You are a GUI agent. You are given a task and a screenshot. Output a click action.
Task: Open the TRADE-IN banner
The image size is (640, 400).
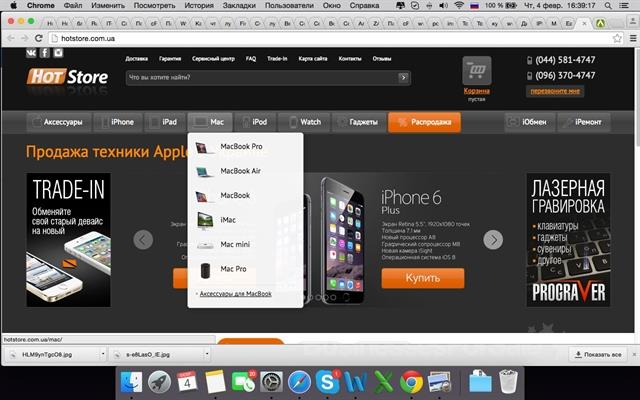pyautogui.click(x=69, y=240)
